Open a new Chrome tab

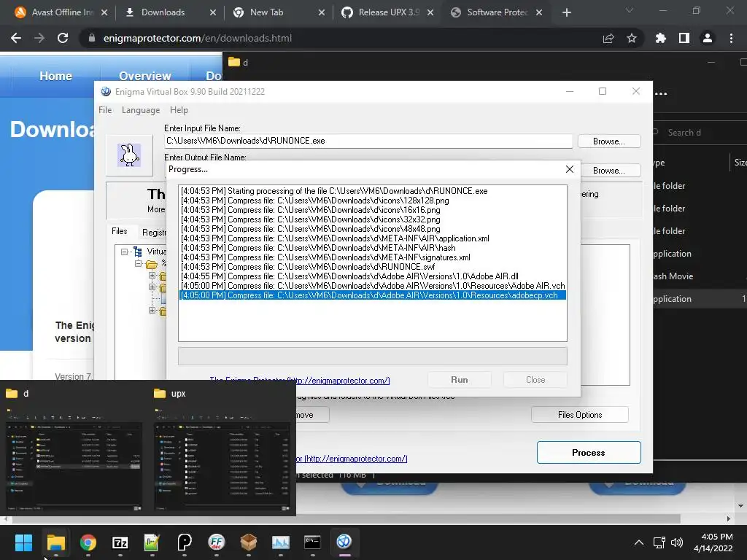[566, 12]
